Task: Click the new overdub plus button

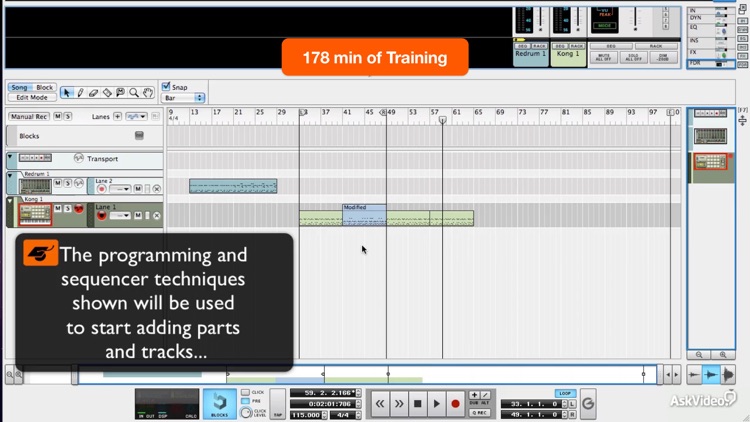Action: [x=474, y=395]
